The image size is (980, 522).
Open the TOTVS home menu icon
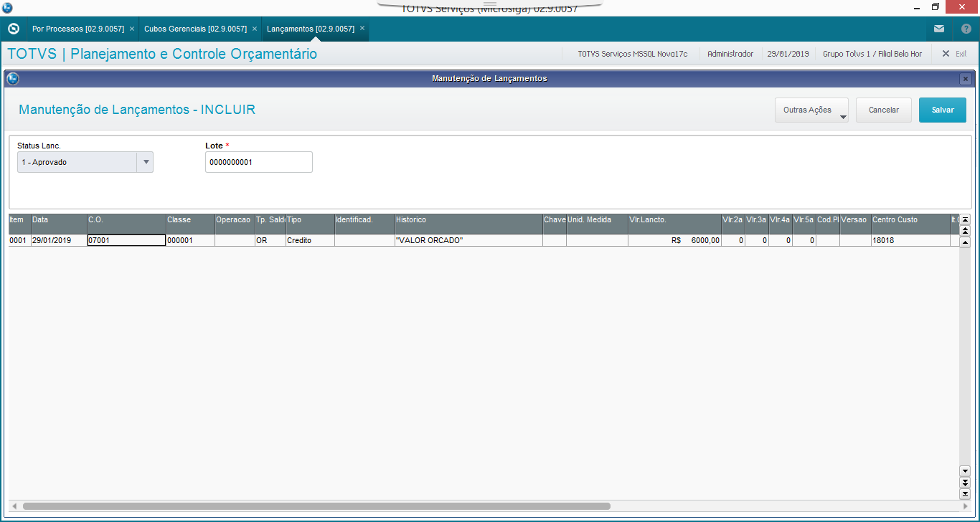[x=13, y=29]
